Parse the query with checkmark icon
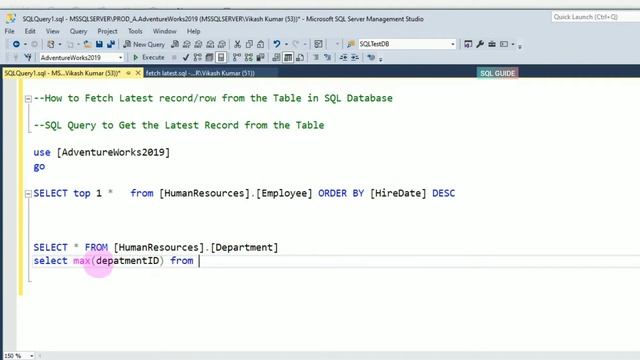 point(186,58)
